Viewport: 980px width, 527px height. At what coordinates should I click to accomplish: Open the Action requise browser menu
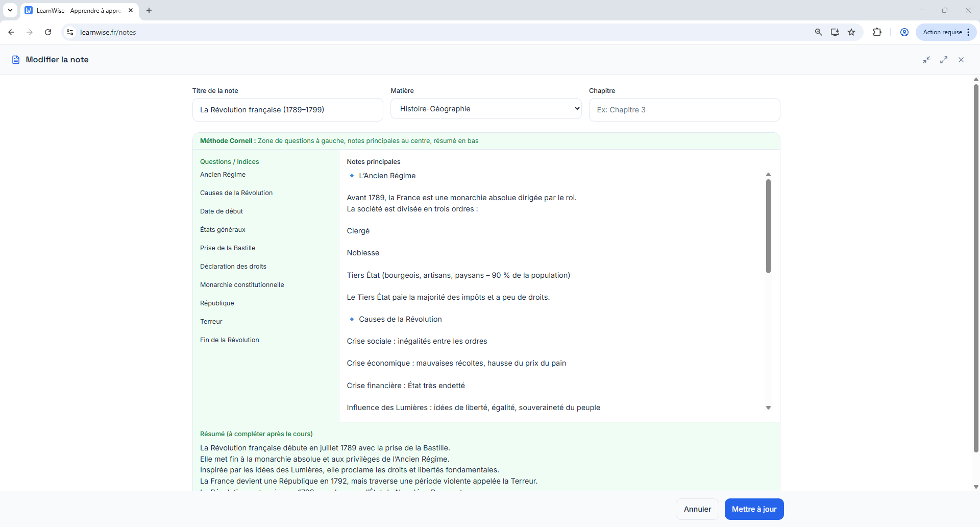click(946, 32)
